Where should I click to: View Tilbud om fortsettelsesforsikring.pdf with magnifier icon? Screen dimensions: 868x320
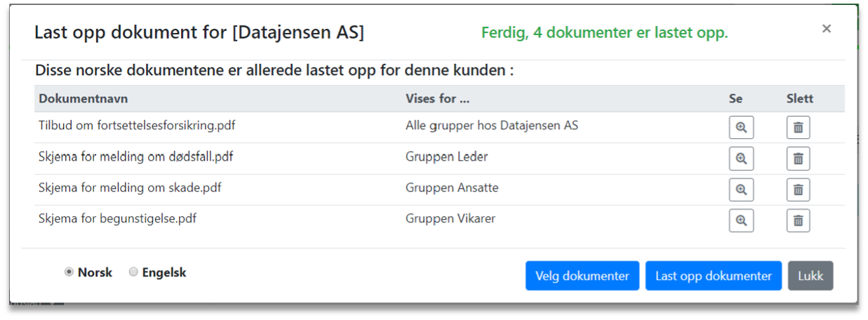(x=741, y=128)
